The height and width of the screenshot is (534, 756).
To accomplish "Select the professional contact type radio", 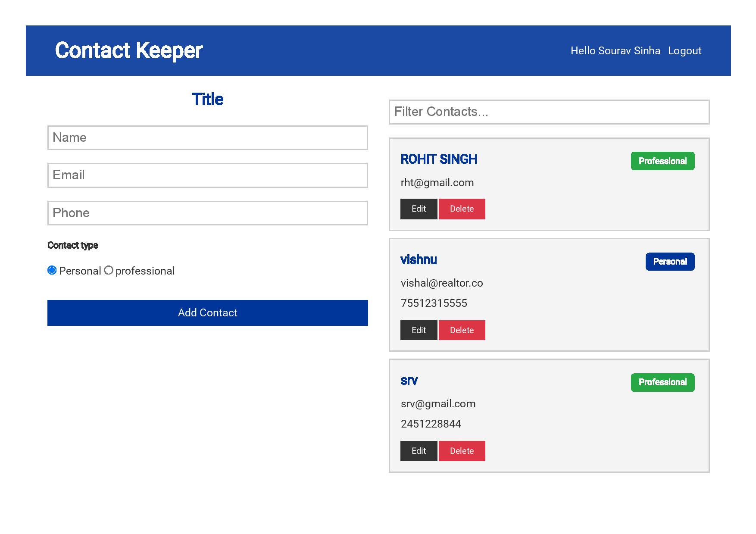I will (x=109, y=270).
